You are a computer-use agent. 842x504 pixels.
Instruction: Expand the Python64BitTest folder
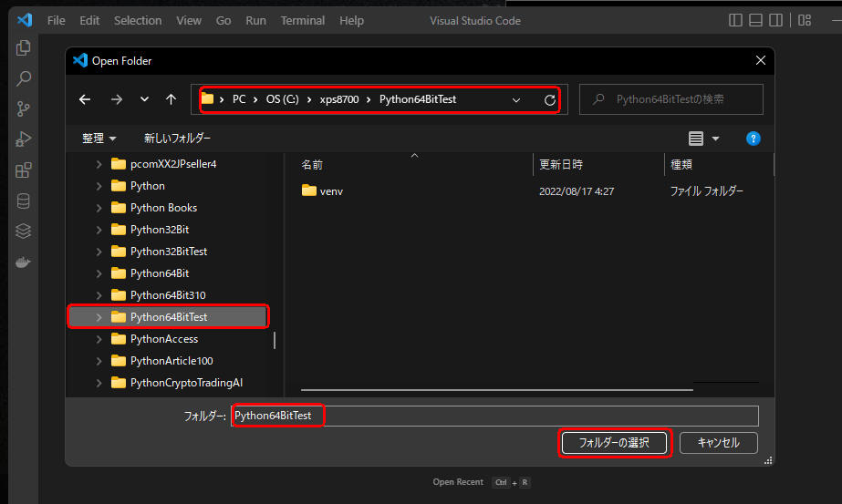pyautogui.click(x=99, y=317)
